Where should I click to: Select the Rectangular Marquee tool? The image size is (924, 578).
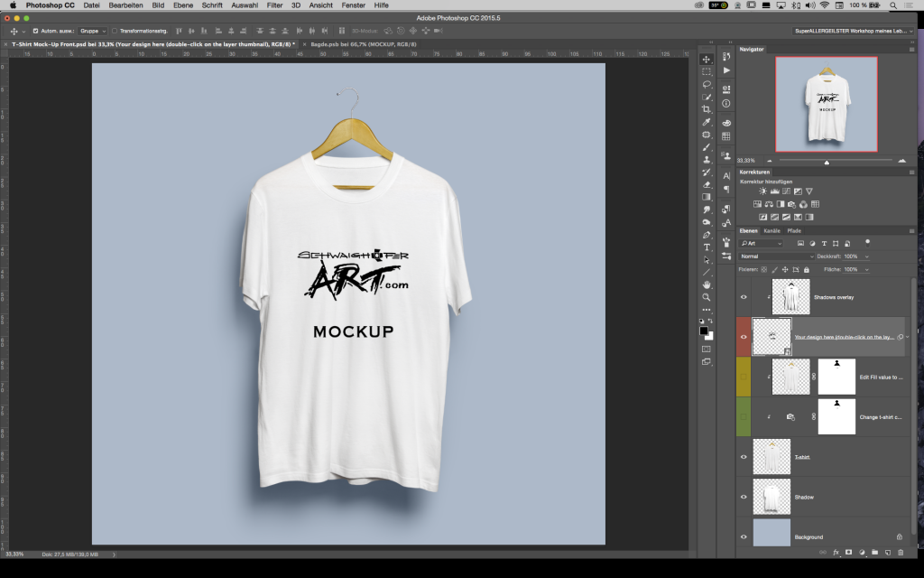(x=707, y=72)
